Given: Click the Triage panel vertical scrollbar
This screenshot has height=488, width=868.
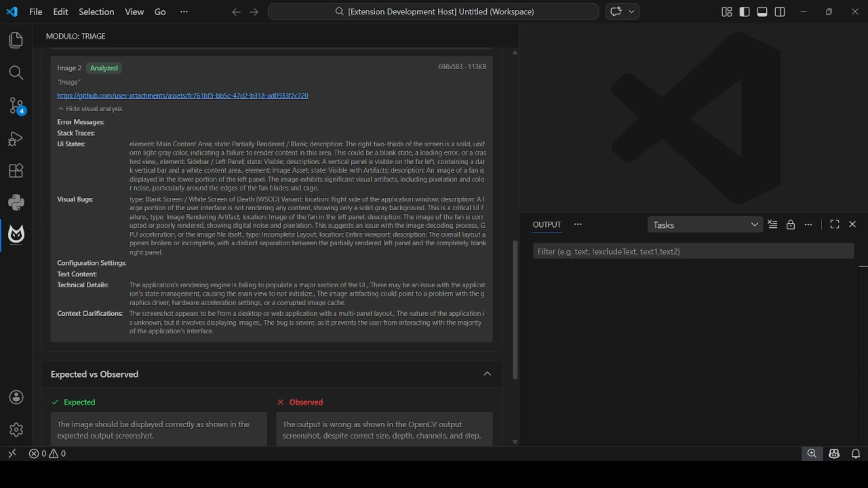Looking at the screenshot, I should (515, 310).
